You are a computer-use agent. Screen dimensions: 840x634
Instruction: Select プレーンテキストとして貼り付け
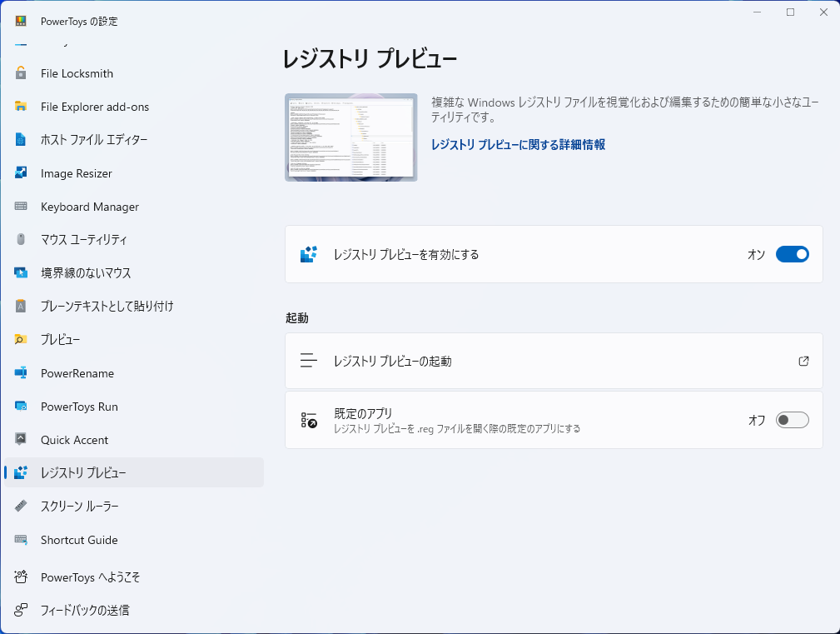tap(107, 307)
